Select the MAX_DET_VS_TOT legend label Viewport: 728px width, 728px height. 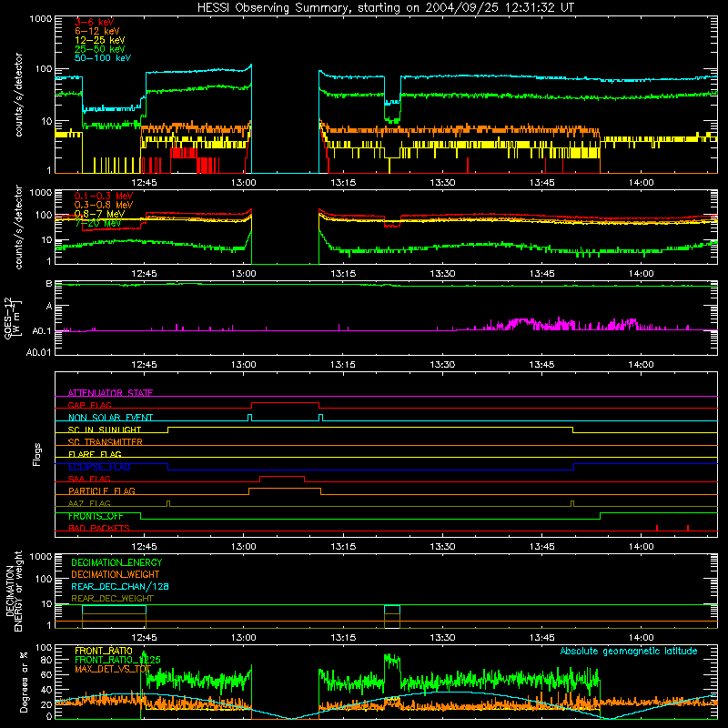[113, 669]
